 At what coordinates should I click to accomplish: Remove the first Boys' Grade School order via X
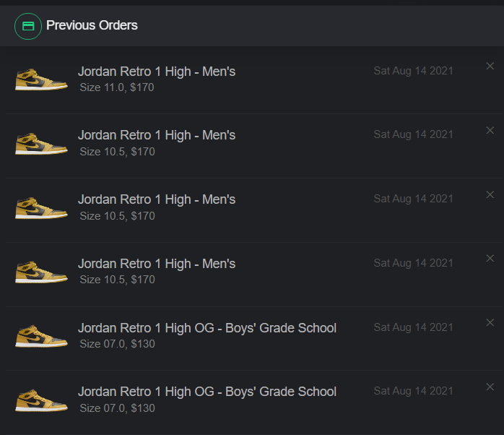tap(490, 323)
